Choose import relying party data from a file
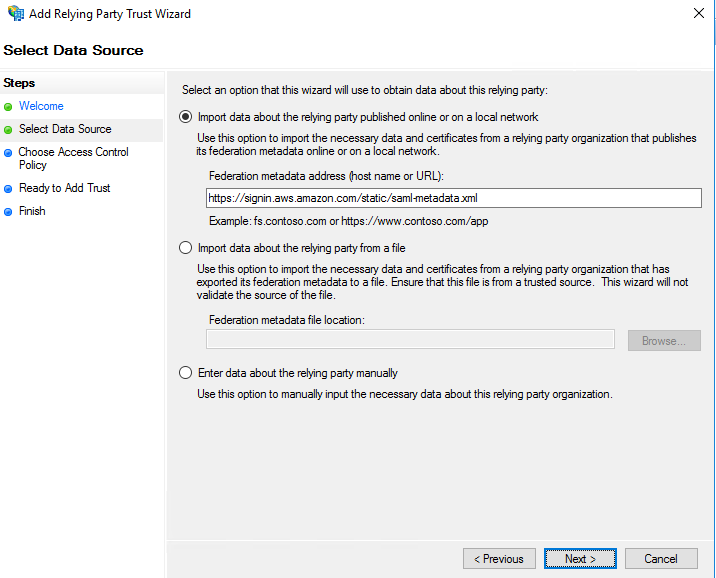Viewport: 716px width, 578px height. pyautogui.click(x=185, y=248)
